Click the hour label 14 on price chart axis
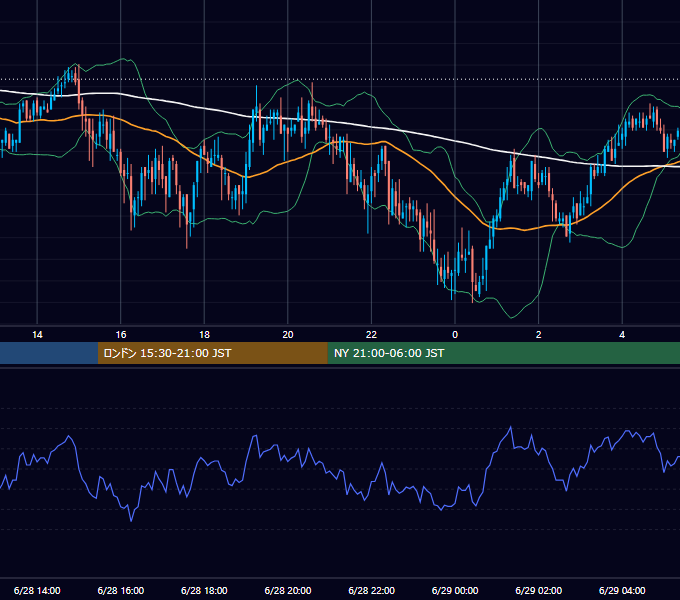Image resolution: width=680 pixels, height=600 pixels. 37,335
